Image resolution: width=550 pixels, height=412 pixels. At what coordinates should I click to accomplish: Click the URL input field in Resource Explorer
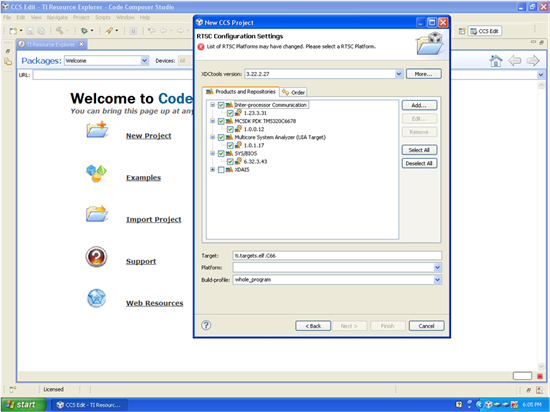click(x=113, y=75)
